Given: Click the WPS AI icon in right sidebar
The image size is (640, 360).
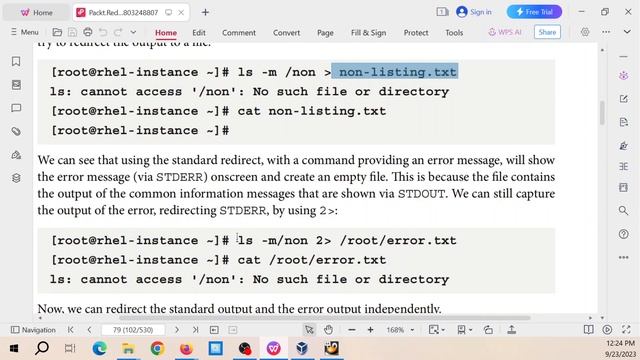Looking at the screenshot, I should pos(623,76).
